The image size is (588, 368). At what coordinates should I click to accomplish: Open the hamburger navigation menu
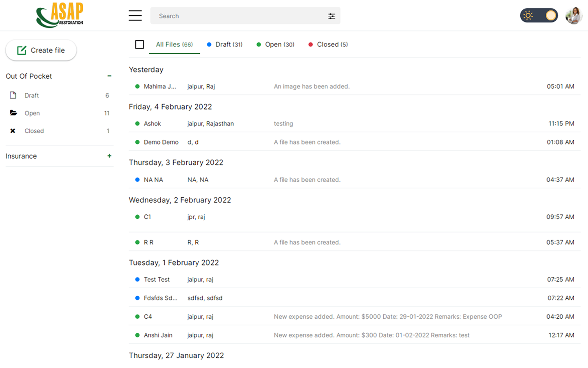pos(135,15)
